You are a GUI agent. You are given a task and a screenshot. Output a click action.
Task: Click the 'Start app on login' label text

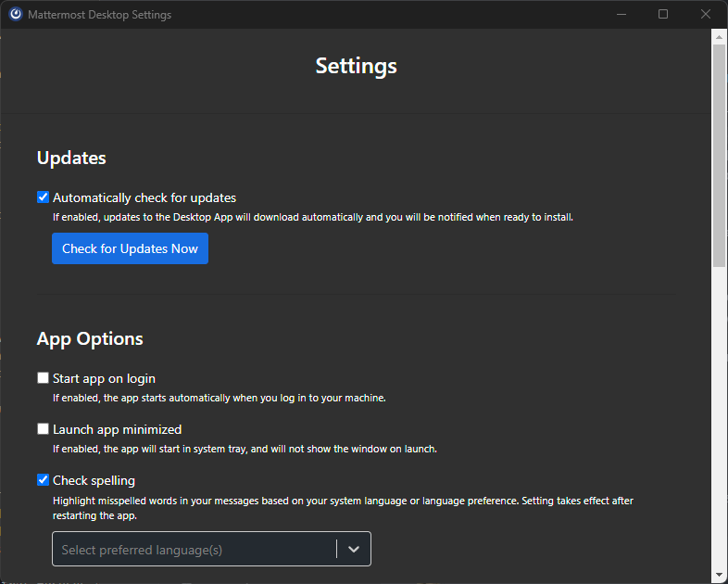104,378
